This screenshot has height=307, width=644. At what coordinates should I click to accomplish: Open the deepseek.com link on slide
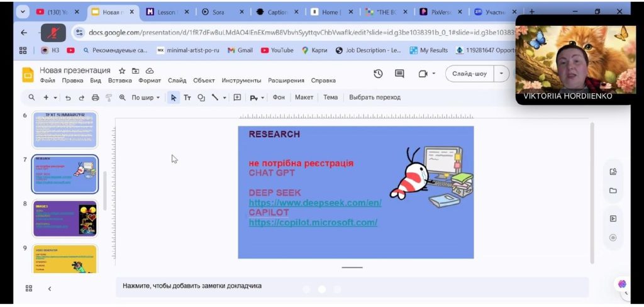coord(315,203)
